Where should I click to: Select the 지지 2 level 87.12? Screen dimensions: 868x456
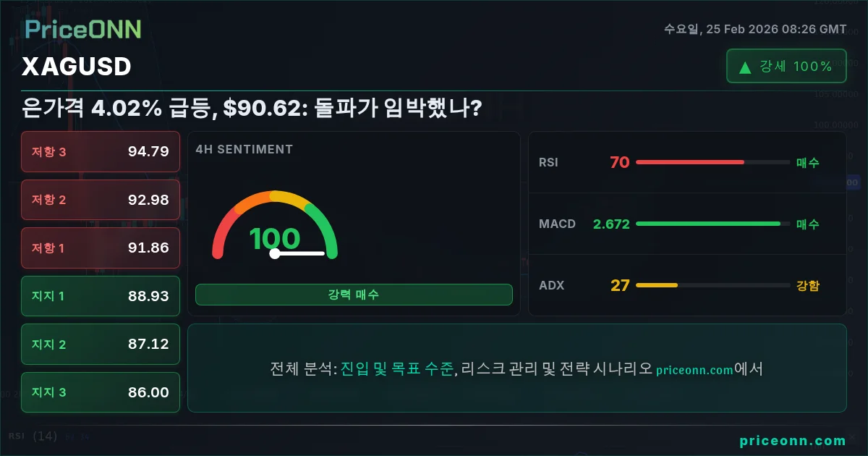coord(101,345)
